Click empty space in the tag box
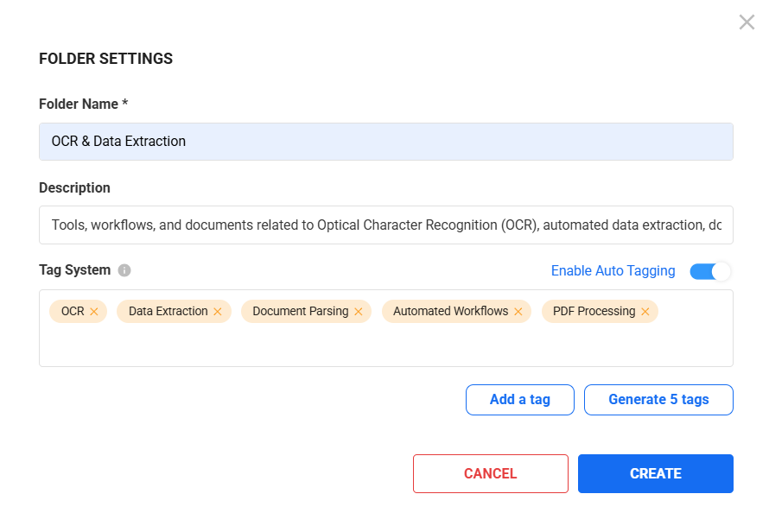The width and height of the screenshot is (769, 532). pos(385,345)
